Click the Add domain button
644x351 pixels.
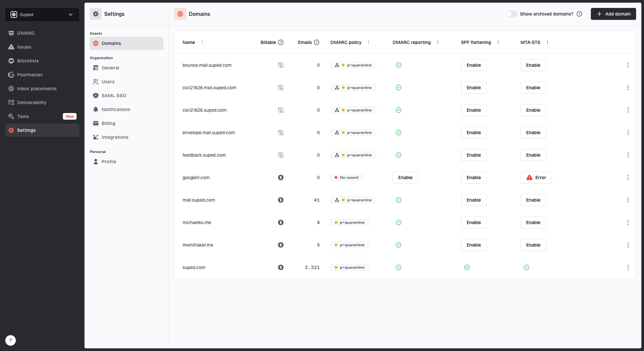point(613,14)
